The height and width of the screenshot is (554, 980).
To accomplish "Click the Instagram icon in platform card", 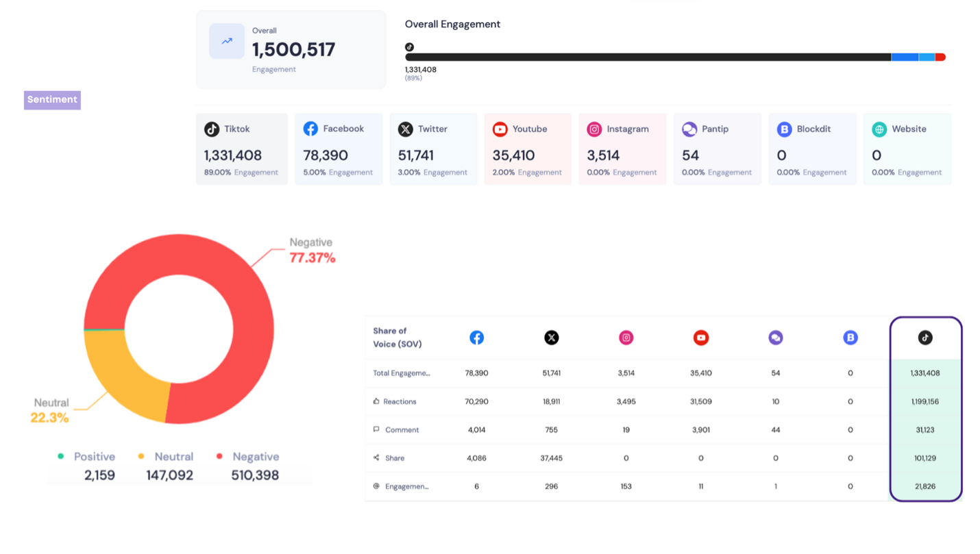I will click(x=595, y=129).
